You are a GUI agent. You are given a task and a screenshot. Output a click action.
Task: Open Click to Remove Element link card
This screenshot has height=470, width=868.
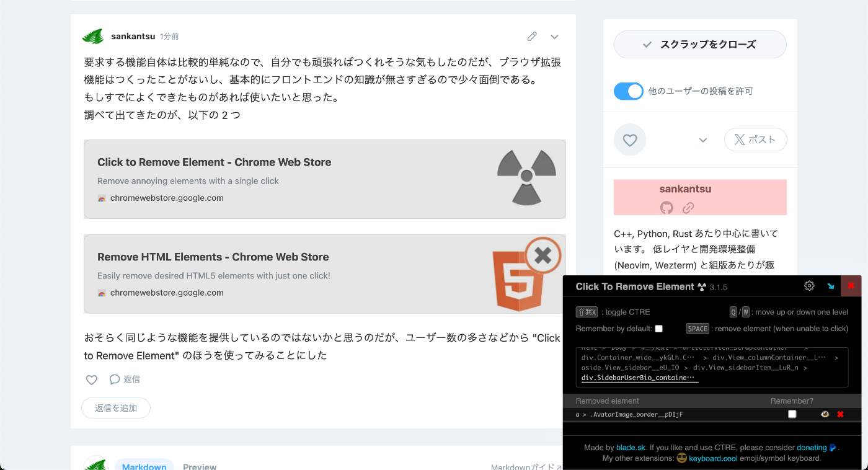click(x=325, y=179)
